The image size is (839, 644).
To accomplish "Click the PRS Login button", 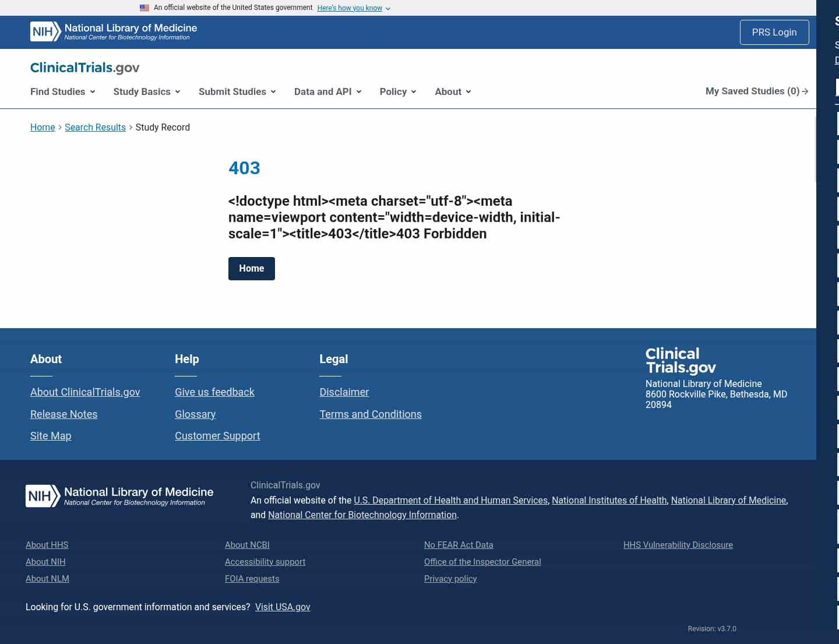I will (x=774, y=32).
